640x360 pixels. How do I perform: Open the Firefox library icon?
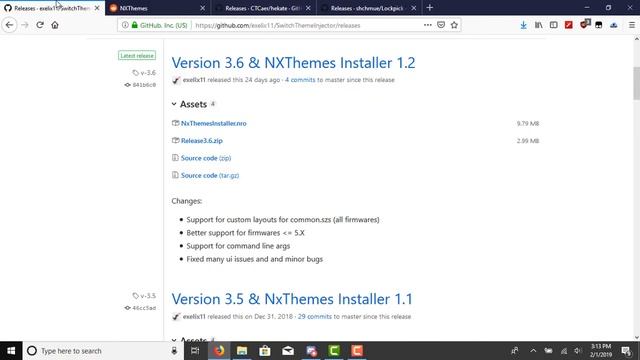click(538, 25)
